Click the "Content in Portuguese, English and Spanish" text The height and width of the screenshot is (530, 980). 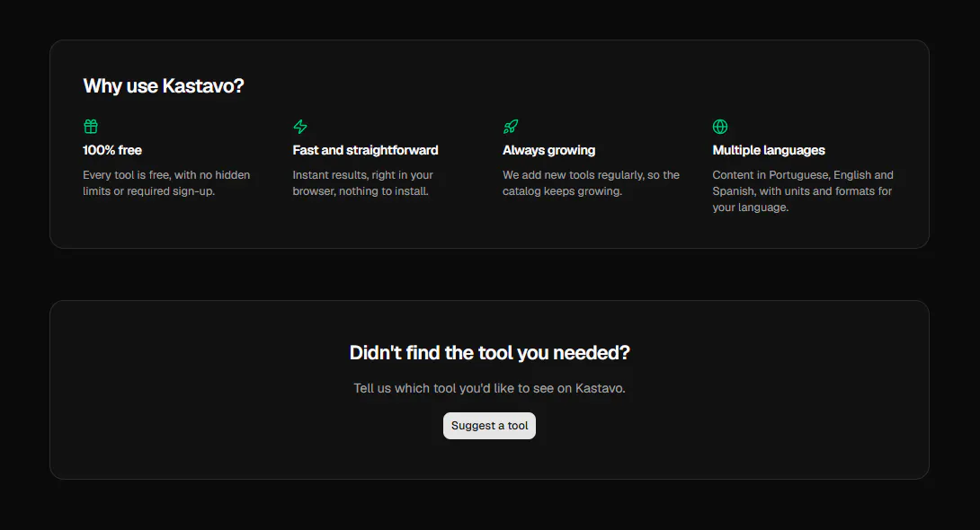(803, 191)
